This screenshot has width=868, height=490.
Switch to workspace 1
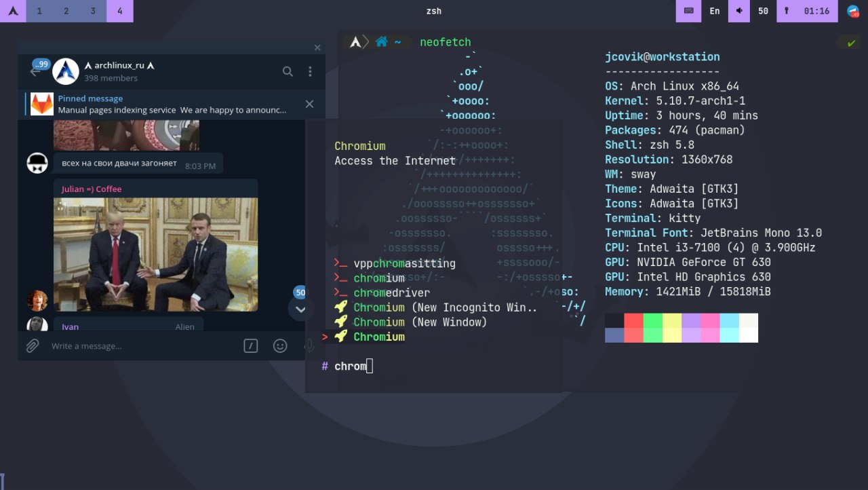[x=39, y=11]
